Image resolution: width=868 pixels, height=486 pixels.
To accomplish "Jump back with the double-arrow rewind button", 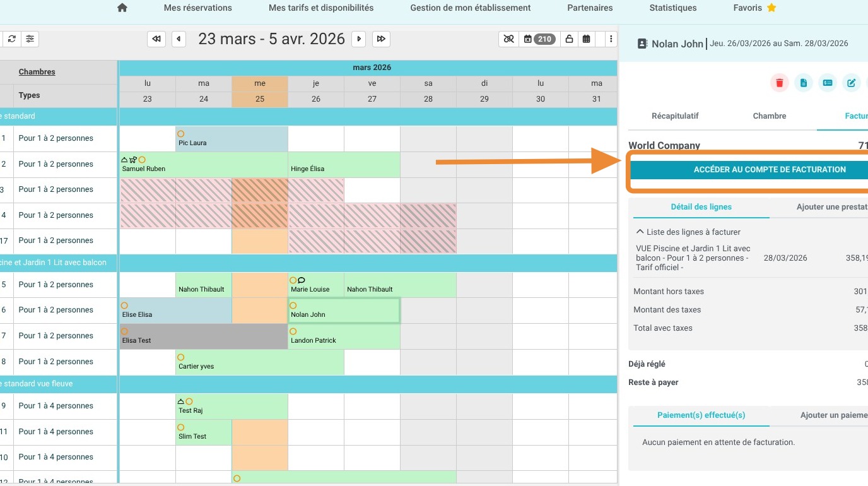I will coord(156,39).
